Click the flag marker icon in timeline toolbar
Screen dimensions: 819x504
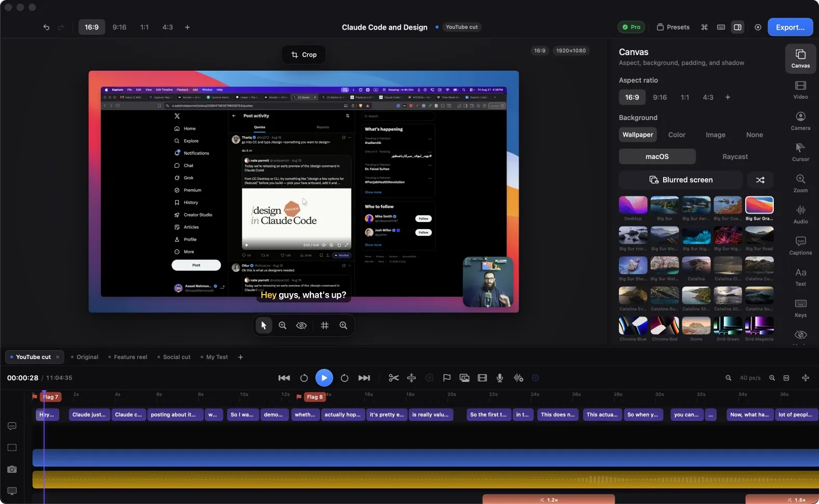446,378
